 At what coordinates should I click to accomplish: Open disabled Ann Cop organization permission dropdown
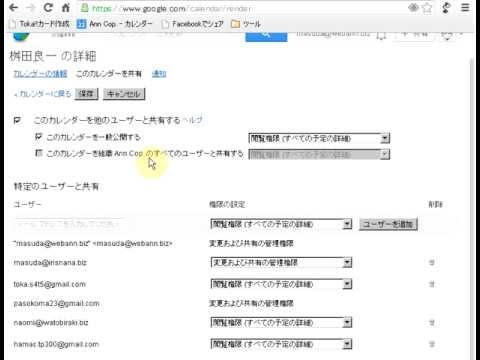click(x=319, y=154)
